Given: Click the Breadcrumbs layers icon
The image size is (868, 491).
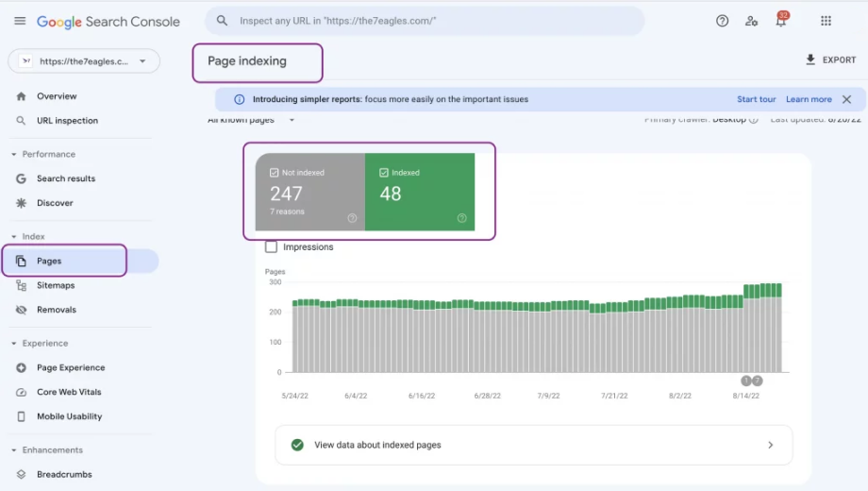Looking at the screenshot, I should click(21, 474).
